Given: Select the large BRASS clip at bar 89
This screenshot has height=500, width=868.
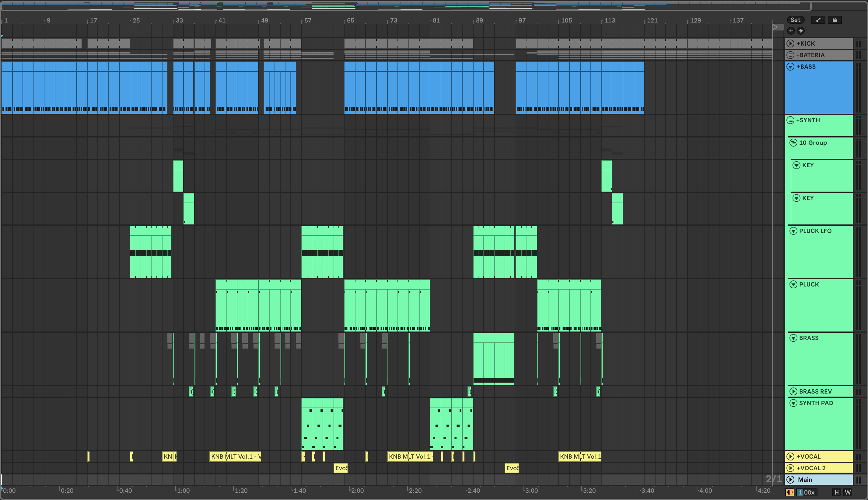Looking at the screenshot, I should click(494, 359).
